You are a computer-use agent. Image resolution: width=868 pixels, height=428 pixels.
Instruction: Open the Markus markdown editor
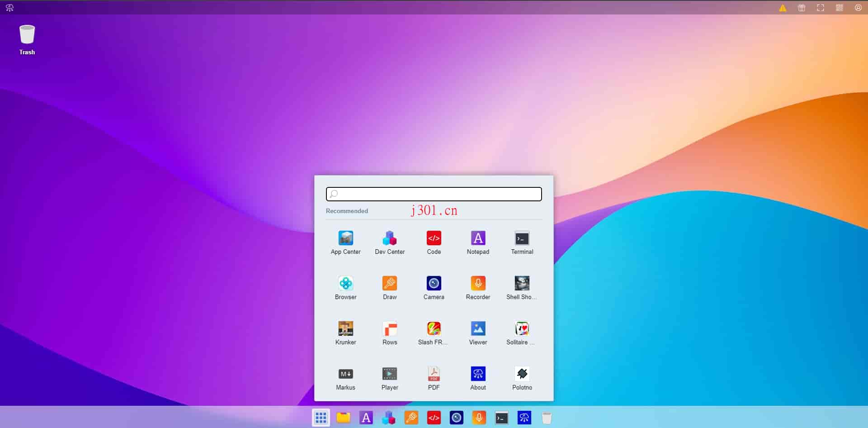pyautogui.click(x=345, y=379)
